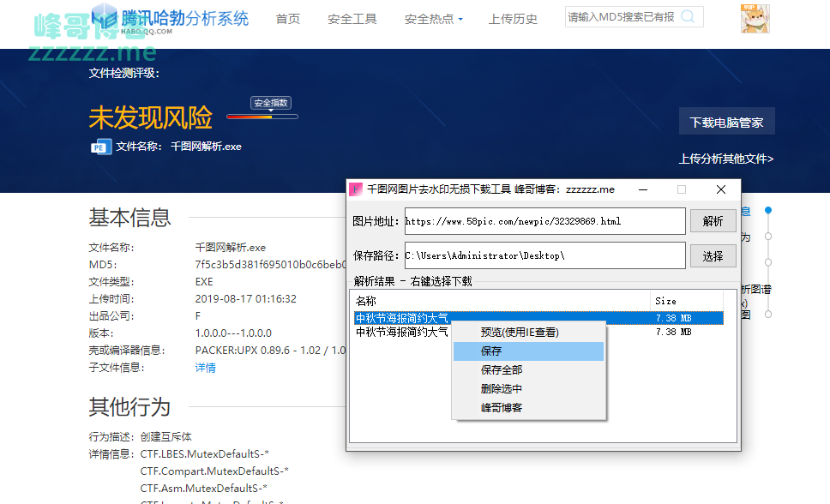Screen dimensions: 830x504
Task: Close the 千图网 download tool window
Action: point(721,189)
